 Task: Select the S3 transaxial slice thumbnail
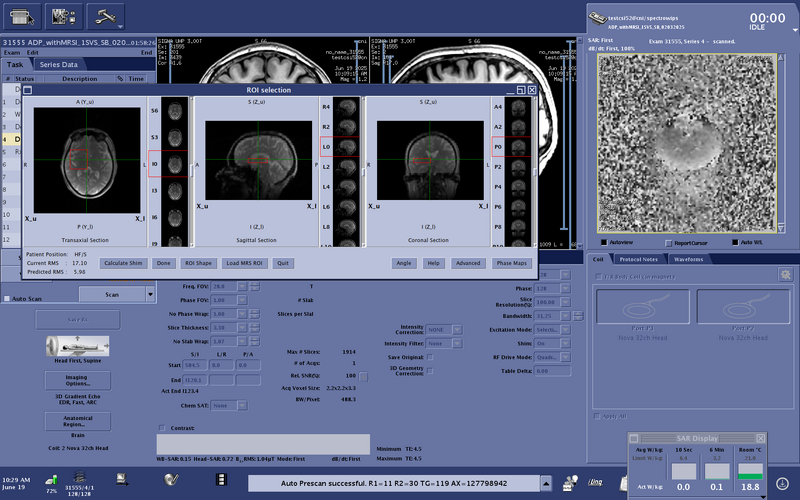tap(174, 137)
